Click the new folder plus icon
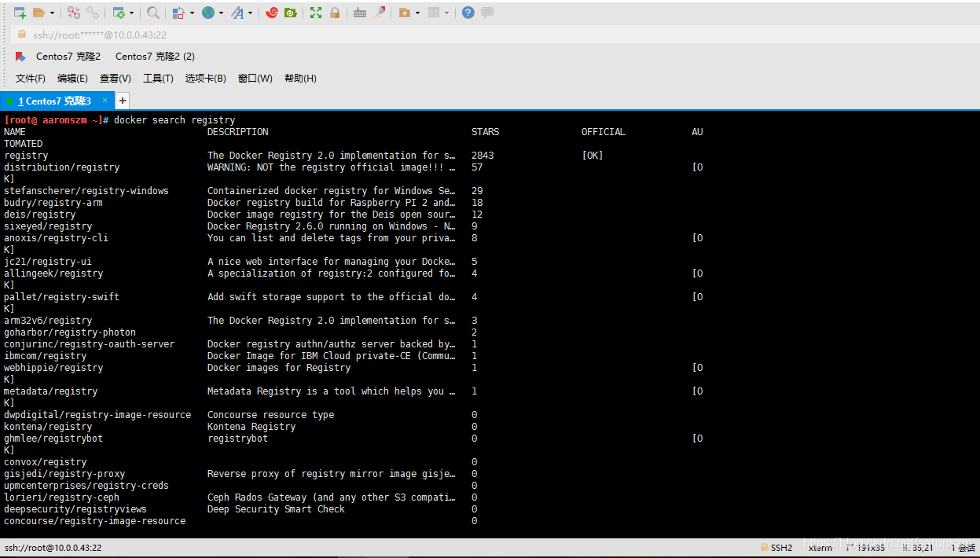This screenshot has width=980, height=558. coord(404,13)
